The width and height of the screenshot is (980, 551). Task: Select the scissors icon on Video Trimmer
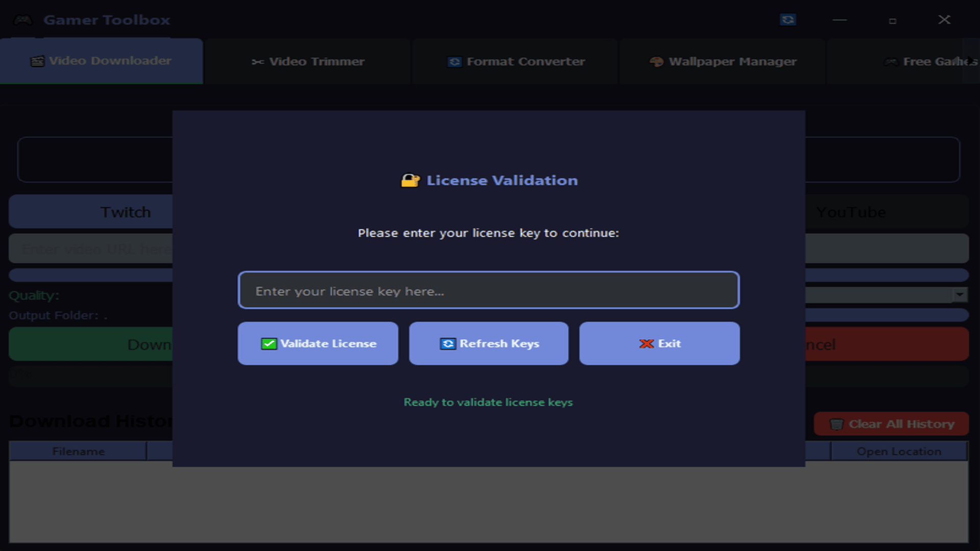coord(258,61)
